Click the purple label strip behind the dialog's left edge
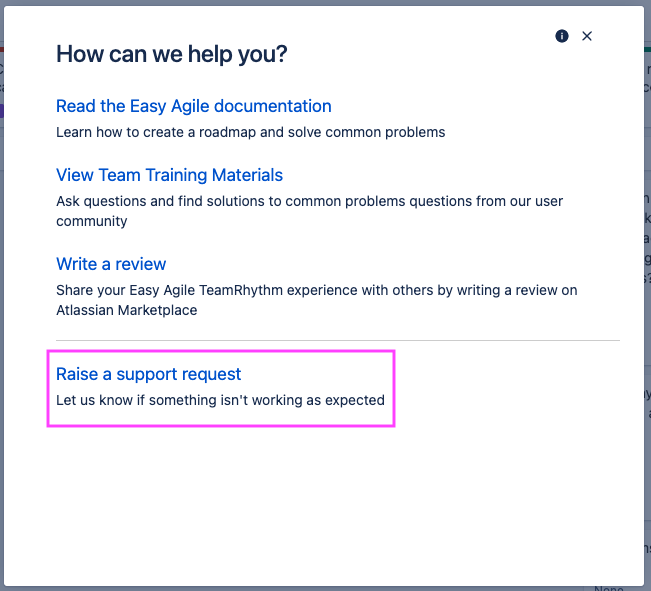Image resolution: width=651 pixels, height=591 pixels. (3, 111)
